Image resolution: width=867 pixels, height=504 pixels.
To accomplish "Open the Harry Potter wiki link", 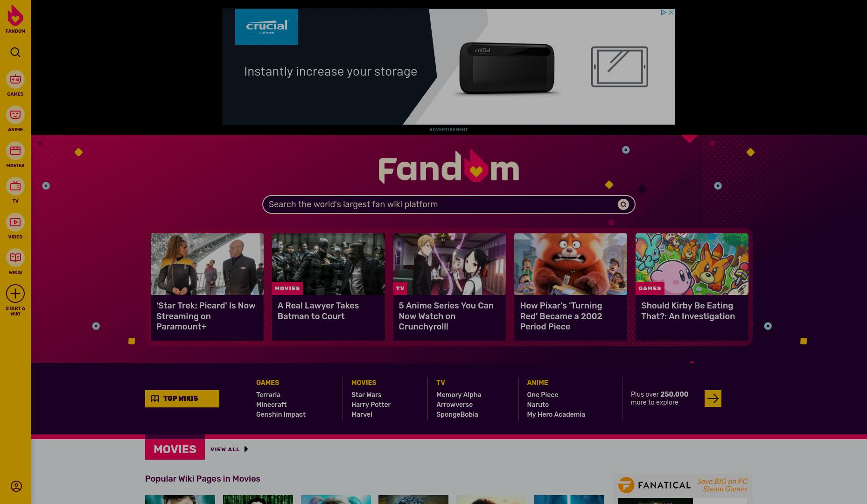I will point(371,405).
